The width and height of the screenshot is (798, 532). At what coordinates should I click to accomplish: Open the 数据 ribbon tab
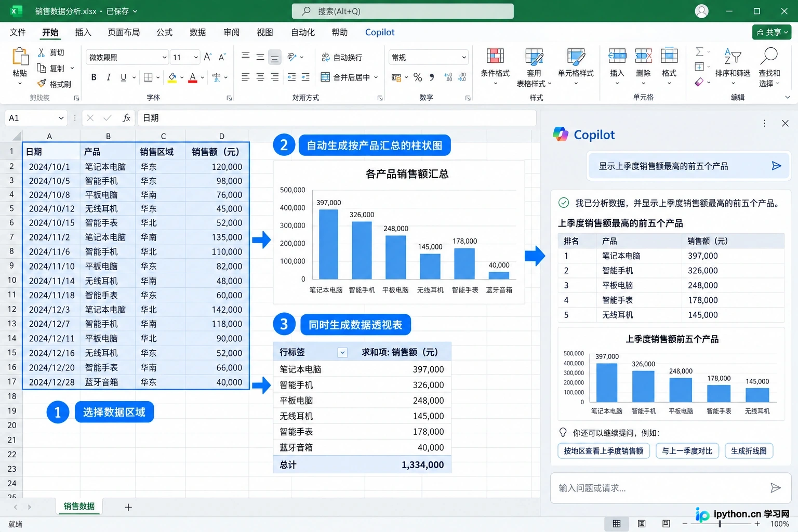click(198, 32)
